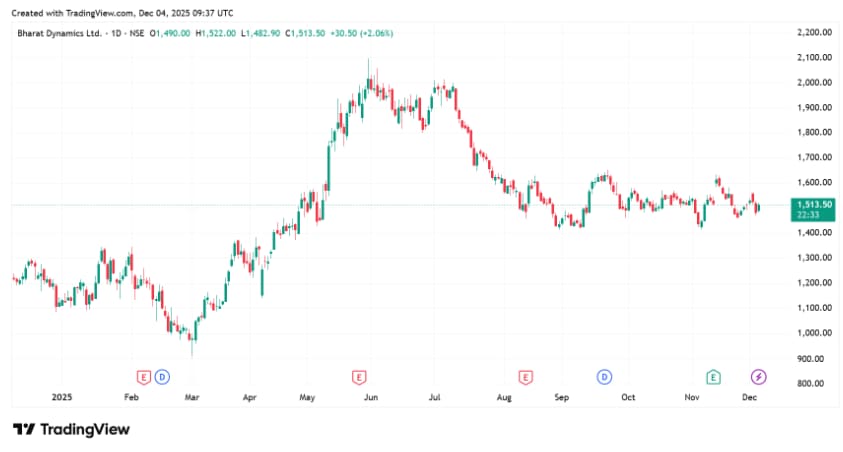Viewport: 843px width, 452px height.
Task: Click the red earnings marker in early February
Action: 143,376
